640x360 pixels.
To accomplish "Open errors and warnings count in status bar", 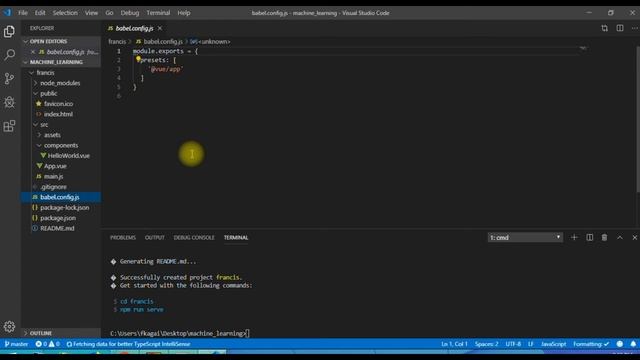I will [47, 344].
